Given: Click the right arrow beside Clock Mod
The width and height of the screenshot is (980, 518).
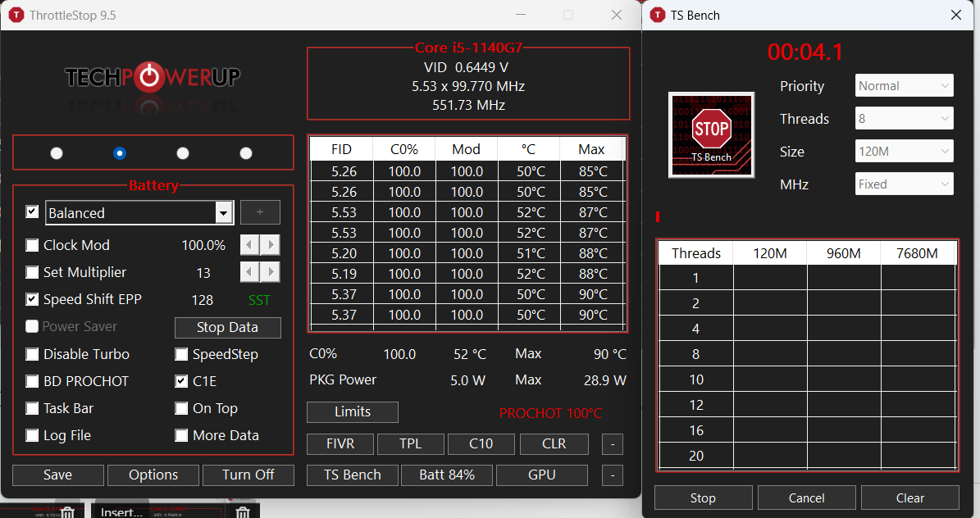Looking at the screenshot, I should pyautogui.click(x=271, y=244).
